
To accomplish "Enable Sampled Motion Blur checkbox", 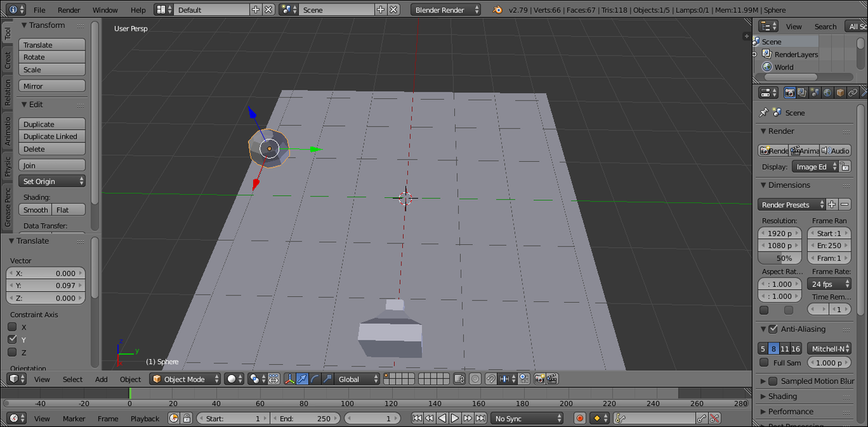I will (x=773, y=381).
